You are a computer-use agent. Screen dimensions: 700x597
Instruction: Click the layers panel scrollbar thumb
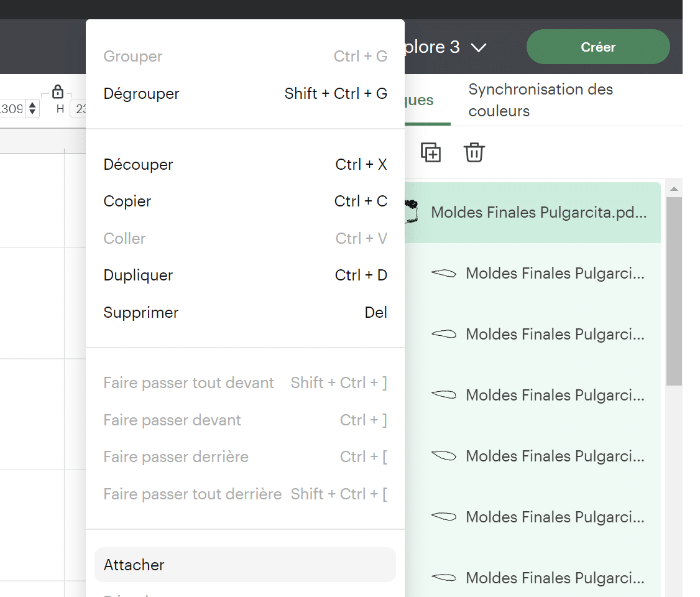pyautogui.click(x=674, y=290)
